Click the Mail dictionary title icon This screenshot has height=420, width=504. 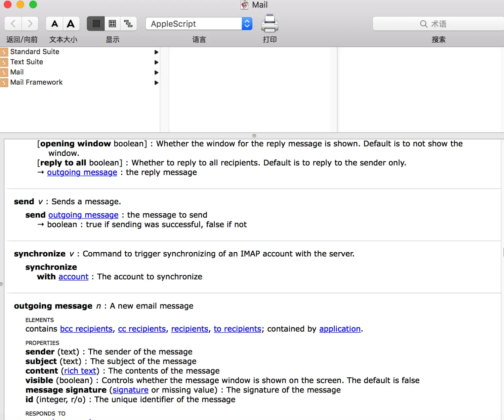[245, 5]
